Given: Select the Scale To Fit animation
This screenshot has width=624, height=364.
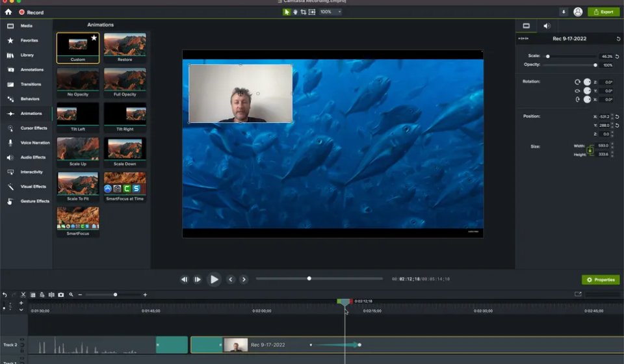Looking at the screenshot, I should 78,187.
